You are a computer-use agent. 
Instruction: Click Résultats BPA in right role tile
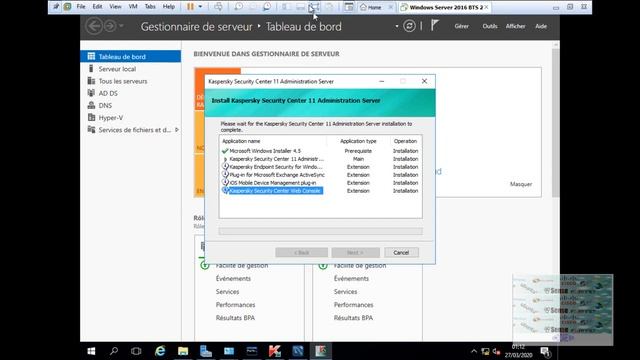point(353,318)
